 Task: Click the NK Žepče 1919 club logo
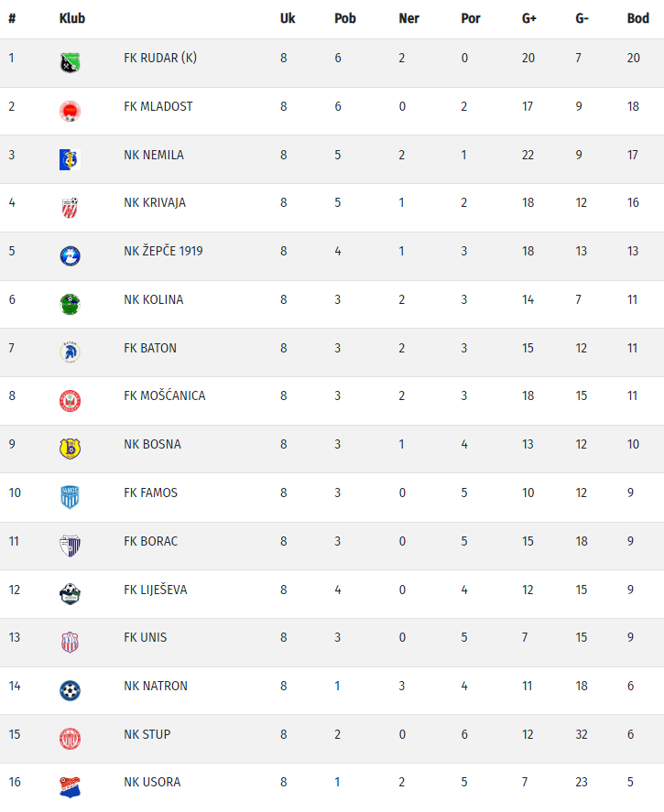(70, 256)
